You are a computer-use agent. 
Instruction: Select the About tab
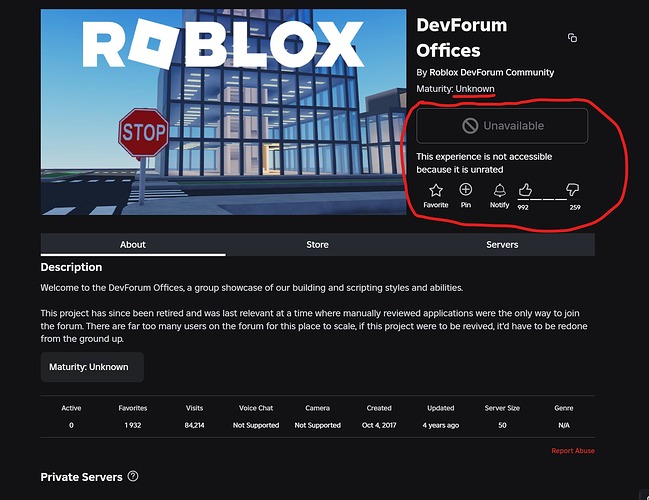[133, 245]
